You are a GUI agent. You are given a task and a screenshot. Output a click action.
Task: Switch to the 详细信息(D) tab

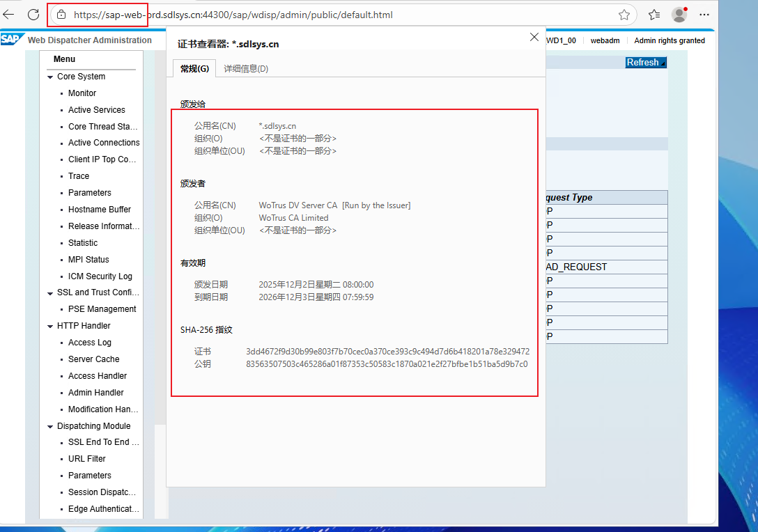click(x=246, y=68)
